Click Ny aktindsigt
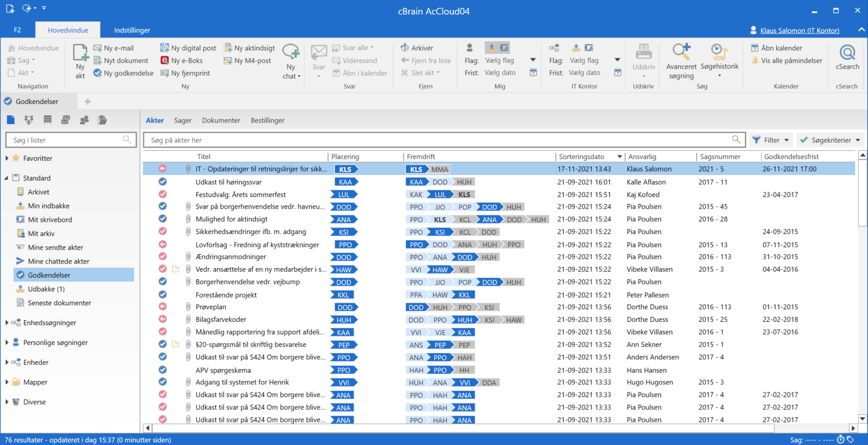 pos(249,48)
